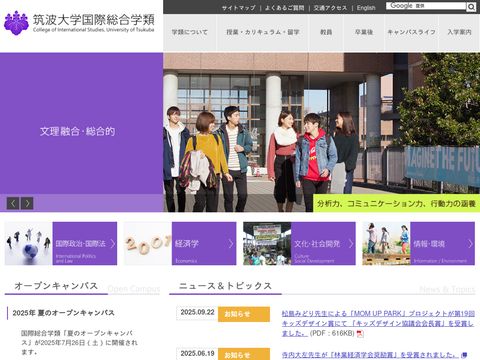Screen dimensions: 480x360
Task: Open 学類について menu
Action: [190, 32]
